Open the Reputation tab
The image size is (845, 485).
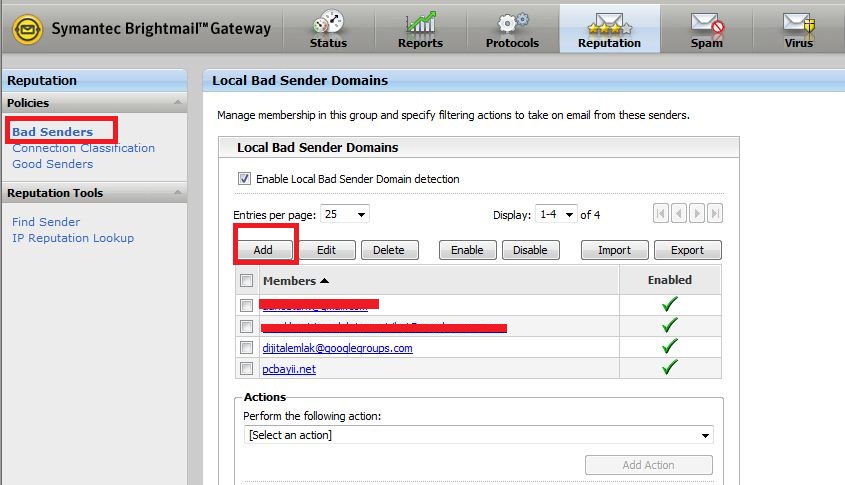(609, 29)
